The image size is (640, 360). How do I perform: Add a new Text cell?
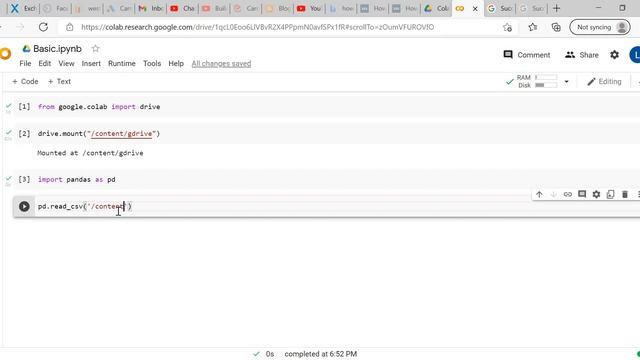coord(59,82)
